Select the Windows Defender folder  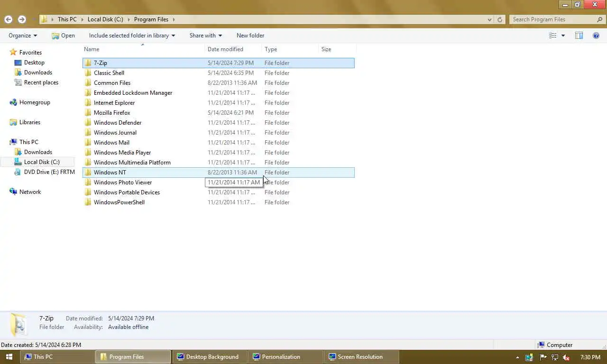coord(218,123)
